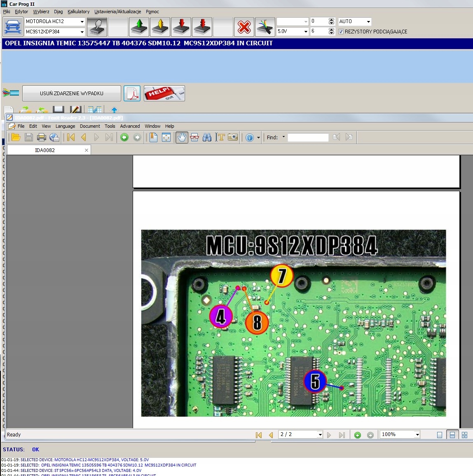Image resolution: width=473 pixels, height=476 pixels.
Task: Go to first page in Foxit toolbar
Action: coord(71,138)
